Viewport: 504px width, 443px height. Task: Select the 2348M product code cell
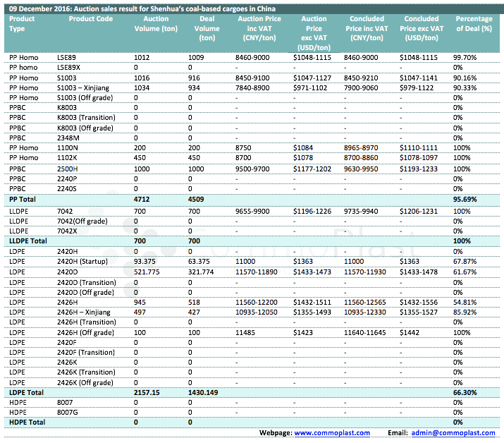(x=68, y=138)
